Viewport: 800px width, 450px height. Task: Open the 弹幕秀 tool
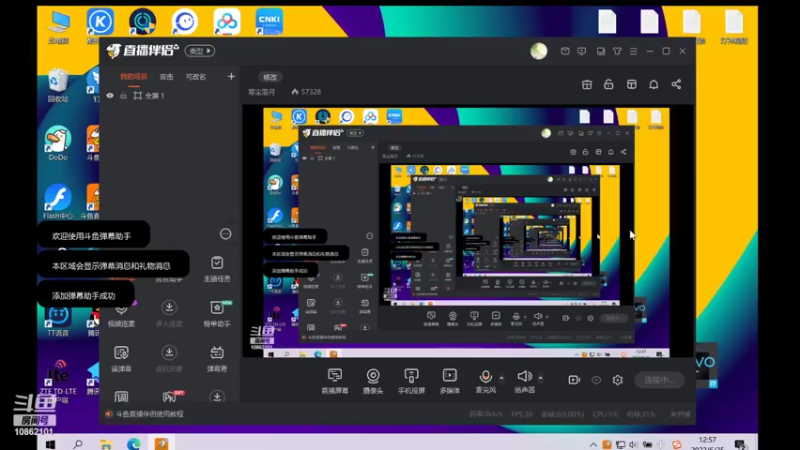(217, 358)
